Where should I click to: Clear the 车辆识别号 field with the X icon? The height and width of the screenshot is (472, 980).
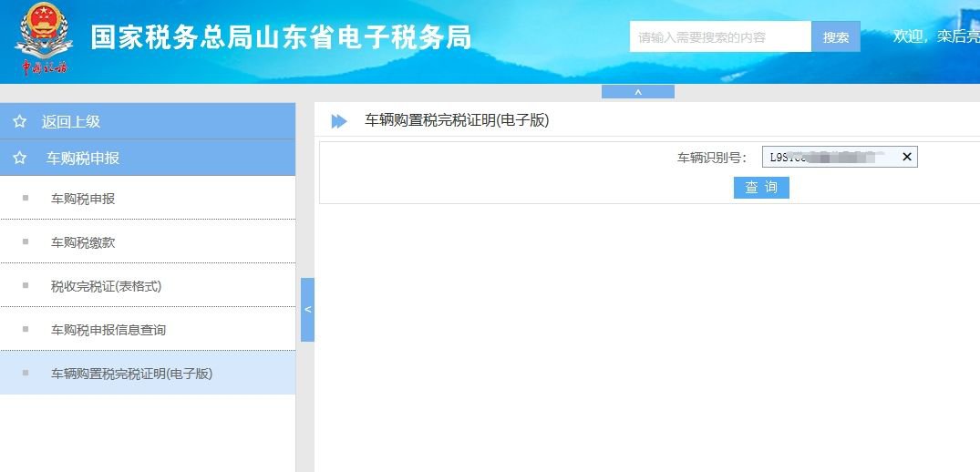(906, 157)
